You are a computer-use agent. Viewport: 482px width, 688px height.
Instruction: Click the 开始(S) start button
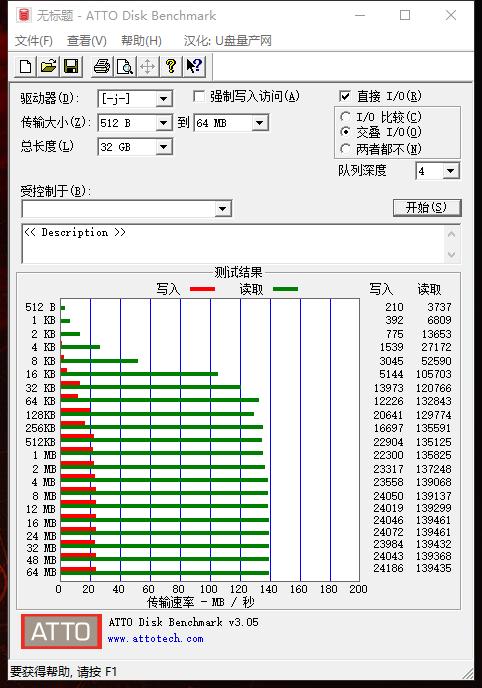(x=427, y=208)
